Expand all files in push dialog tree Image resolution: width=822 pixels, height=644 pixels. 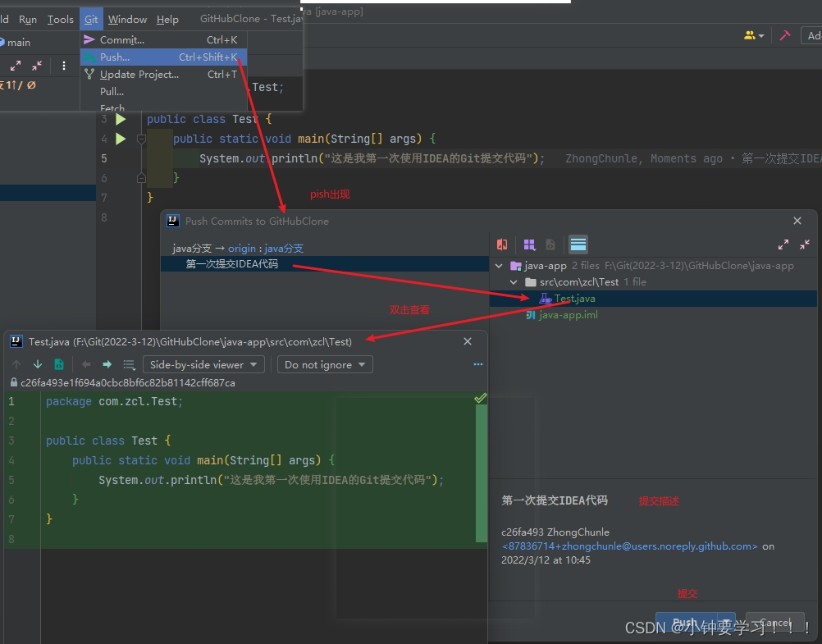(x=783, y=244)
